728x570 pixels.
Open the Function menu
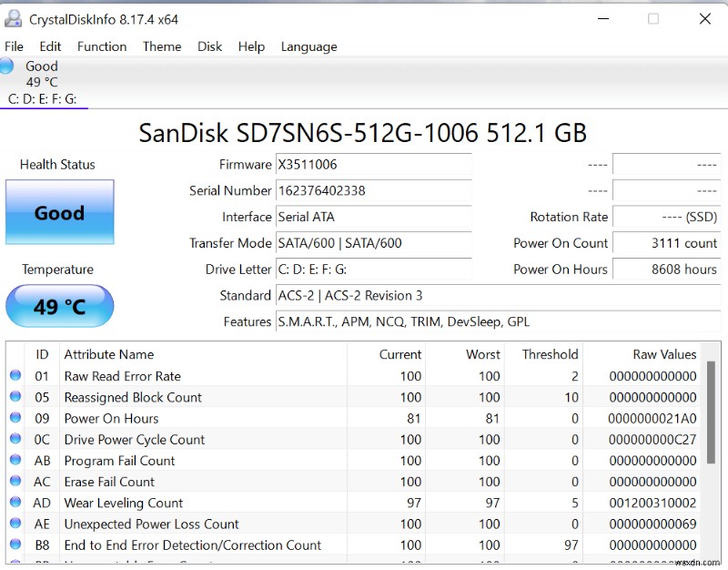click(x=101, y=46)
